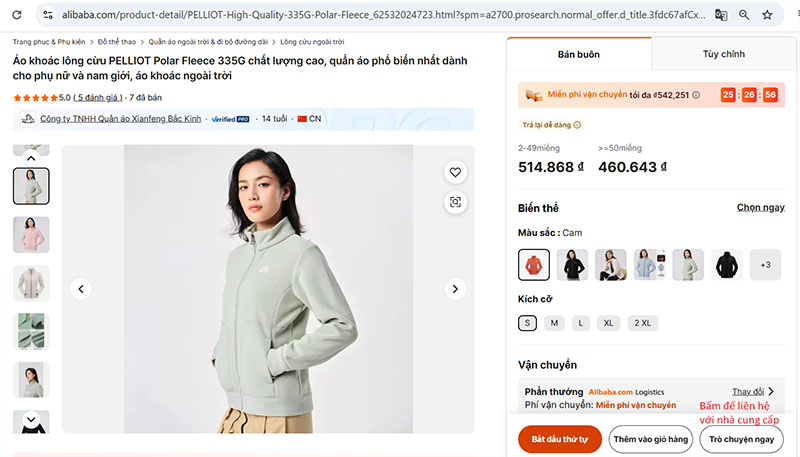800x457 pixels.
Task: Click Thêm vào giỏ hàng button
Action: (x=651, y=439)
